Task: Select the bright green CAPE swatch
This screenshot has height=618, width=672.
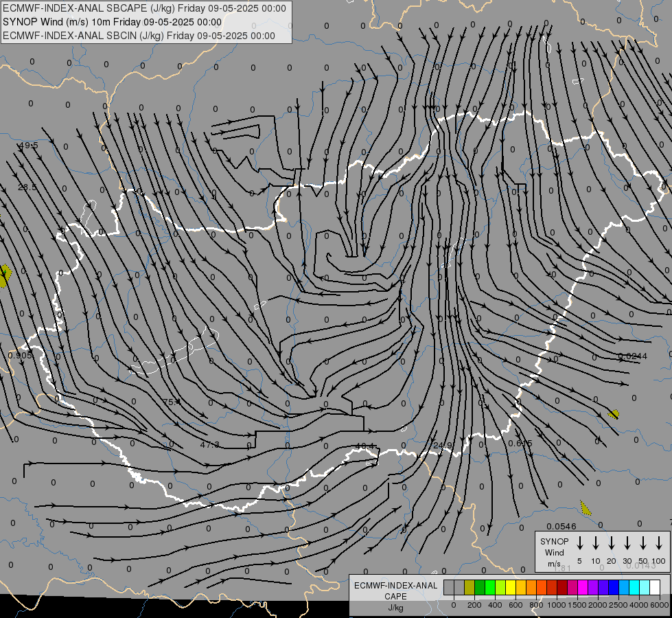Action: click(x=490, y=588)
